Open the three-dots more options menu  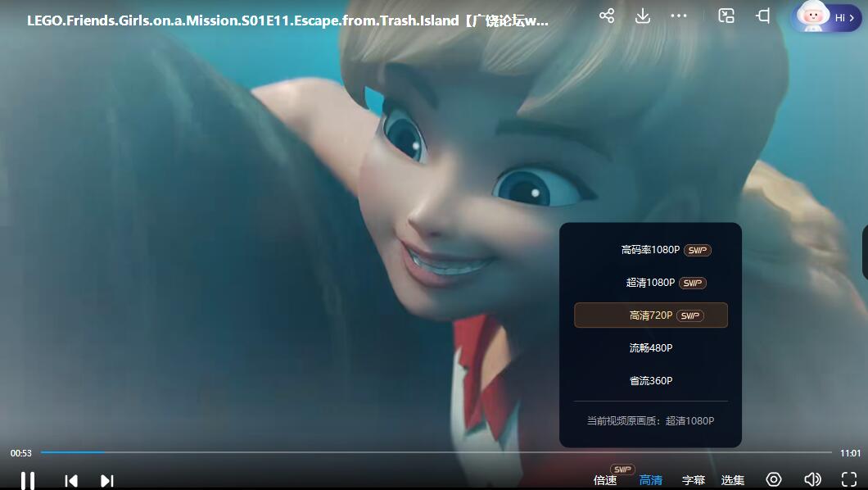tap(679, 16)
